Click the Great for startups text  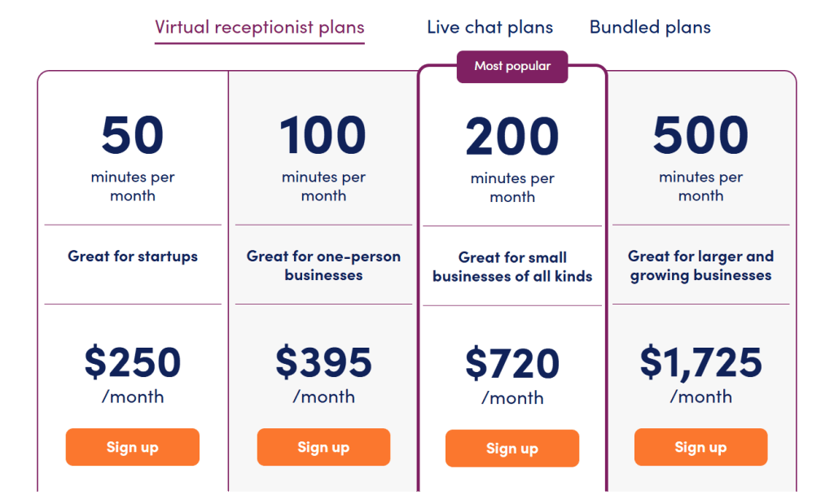point(133,256)
